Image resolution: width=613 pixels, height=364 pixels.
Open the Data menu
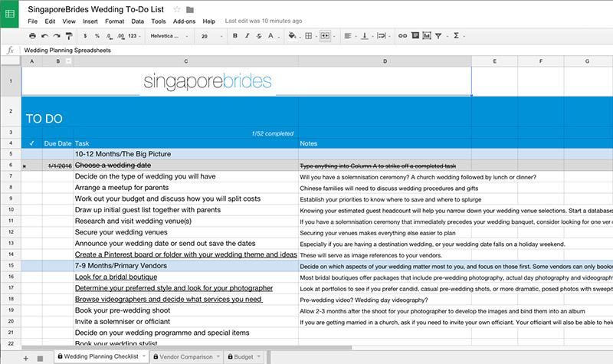(x=138, y=21)
